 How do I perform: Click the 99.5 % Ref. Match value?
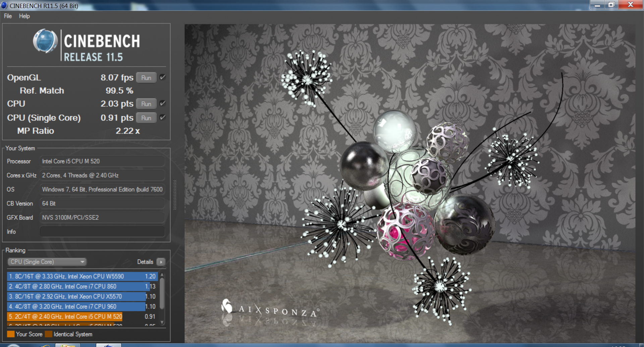tap(119, 91)
